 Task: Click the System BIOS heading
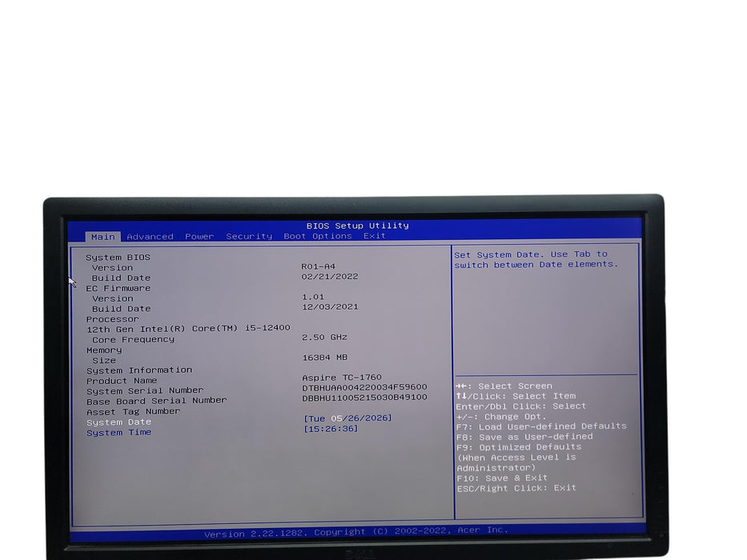(x=118, y=257)
